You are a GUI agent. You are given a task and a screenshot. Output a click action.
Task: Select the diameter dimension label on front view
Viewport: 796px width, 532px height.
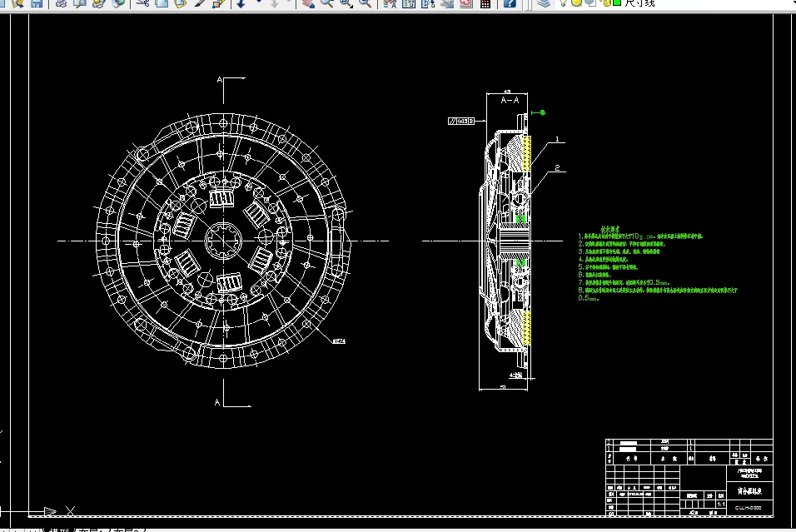[339, 341]
